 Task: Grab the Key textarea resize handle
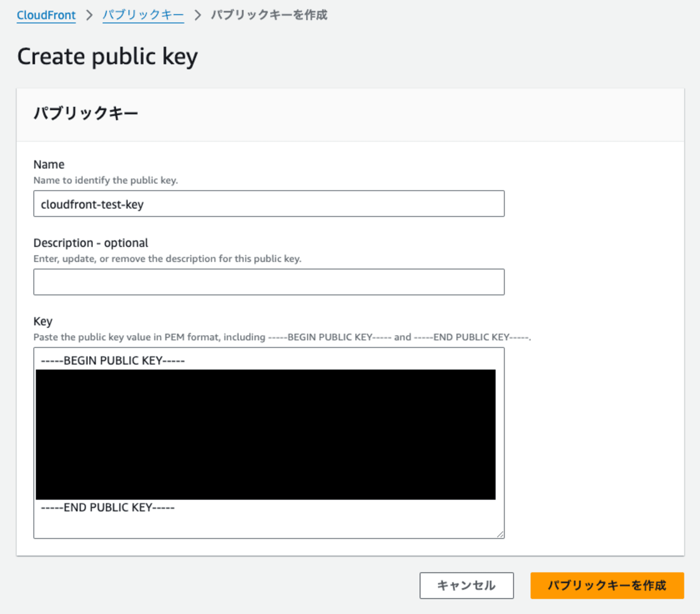(x=500, y=534)
